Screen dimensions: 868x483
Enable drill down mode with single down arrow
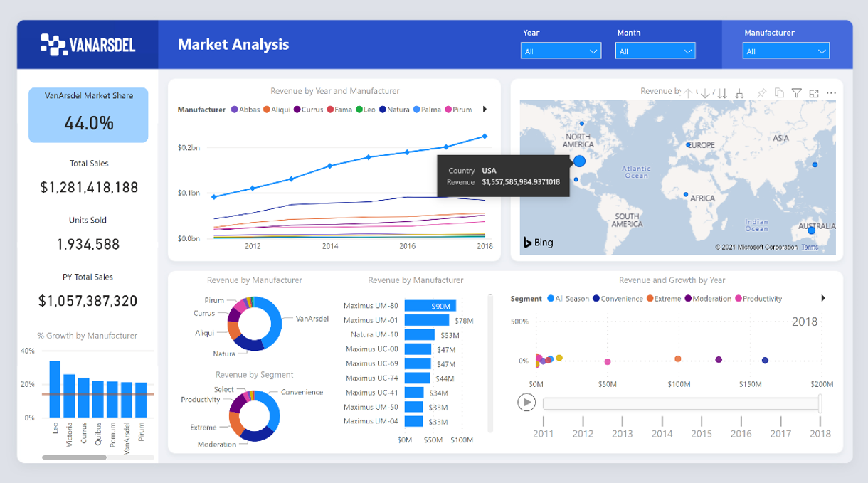click(x=705, y=93)
